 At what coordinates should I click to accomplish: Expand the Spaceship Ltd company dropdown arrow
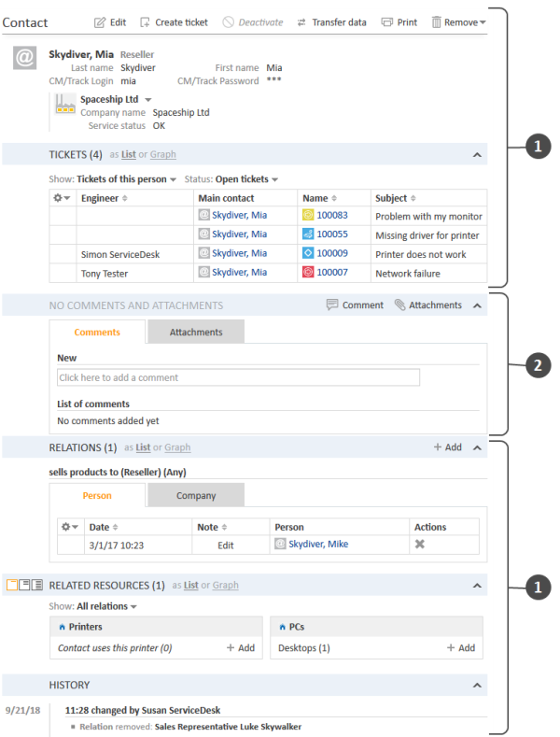pos(148,99)
